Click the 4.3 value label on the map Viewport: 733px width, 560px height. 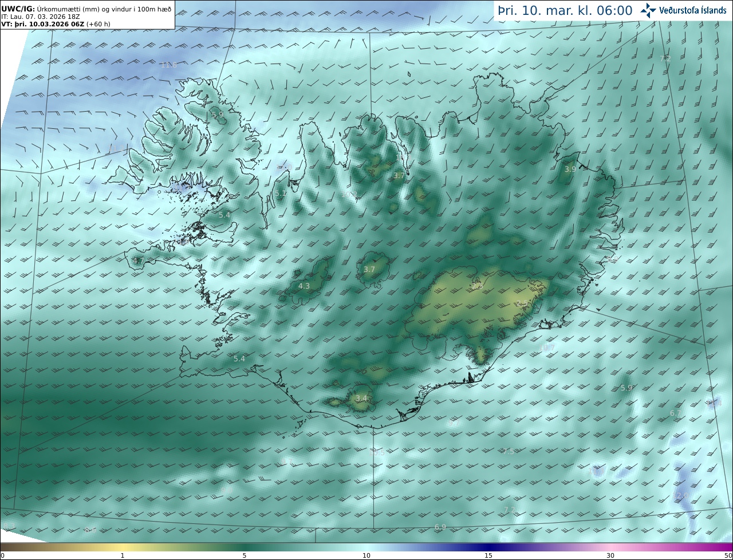coord(304,286)
